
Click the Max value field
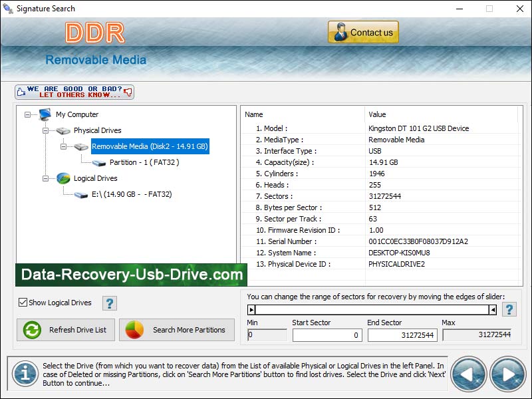click(x=477, y=335)
